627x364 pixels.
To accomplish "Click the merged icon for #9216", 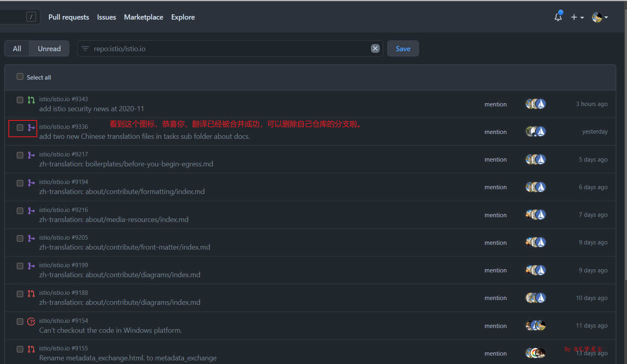I will (x=31, y=211).
